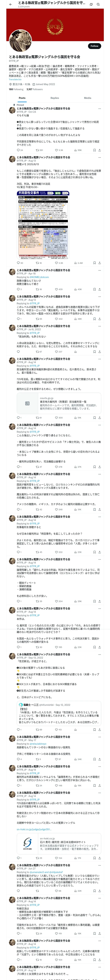Reply to the pinned post with 24 replies
This screenshot has height=980, width=110.
point(20,150)
